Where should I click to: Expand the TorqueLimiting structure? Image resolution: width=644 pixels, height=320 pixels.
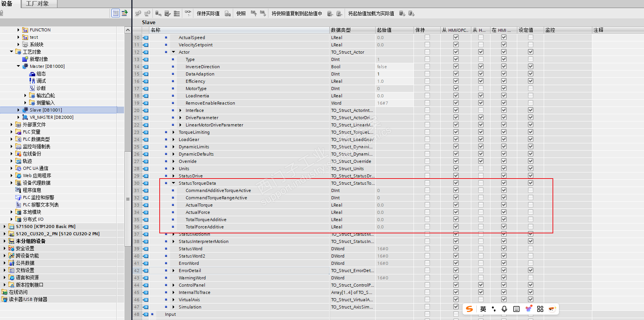pyautogui.click(x=173, y=132)
